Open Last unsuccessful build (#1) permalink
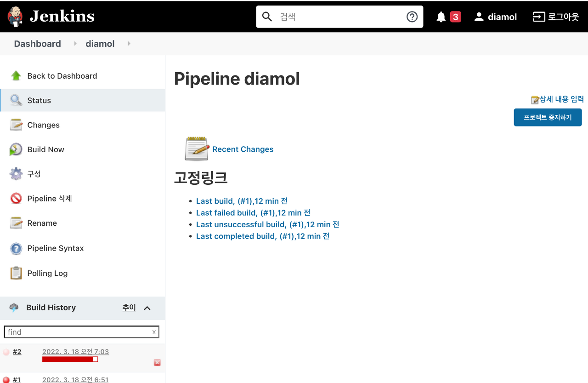This screenshot has width=588, height=383. coord(267,224)
